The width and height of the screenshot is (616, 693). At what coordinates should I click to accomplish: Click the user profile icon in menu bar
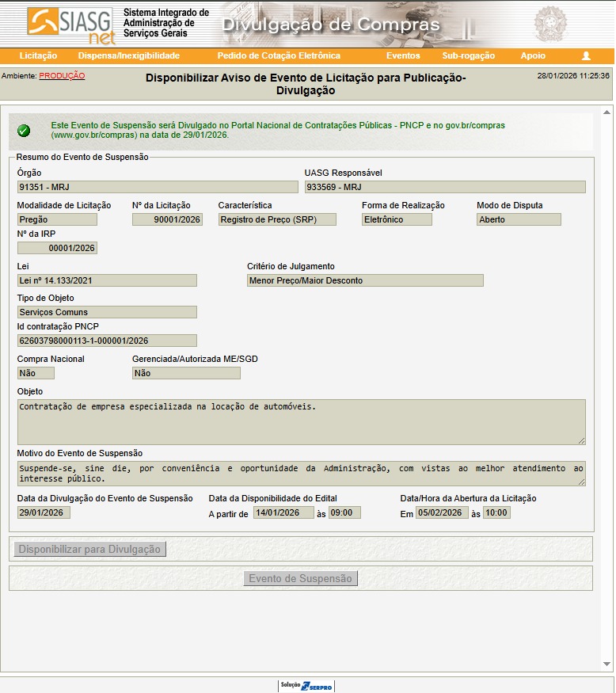pyautogui.click(x=586, y=56)
